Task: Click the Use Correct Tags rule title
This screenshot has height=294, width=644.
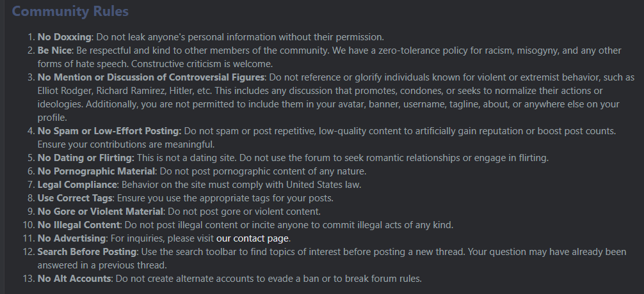Action: click(75, 198)
